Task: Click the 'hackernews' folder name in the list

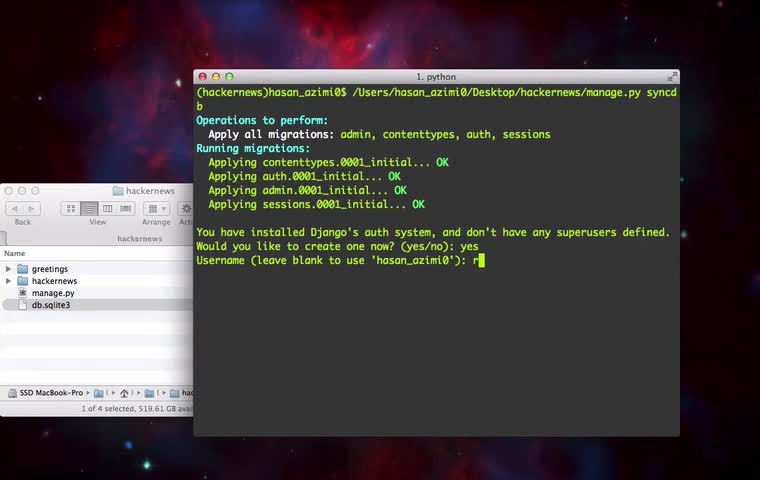Action: 54,281
